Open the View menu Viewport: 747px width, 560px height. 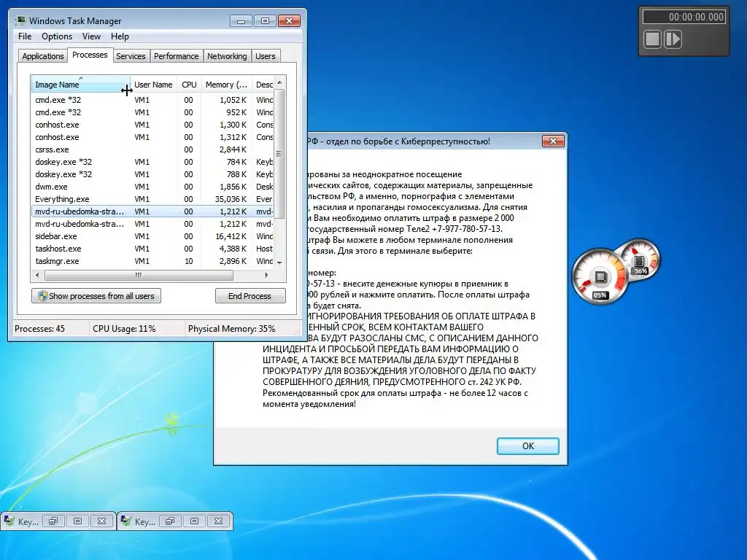tap(91, 36)
